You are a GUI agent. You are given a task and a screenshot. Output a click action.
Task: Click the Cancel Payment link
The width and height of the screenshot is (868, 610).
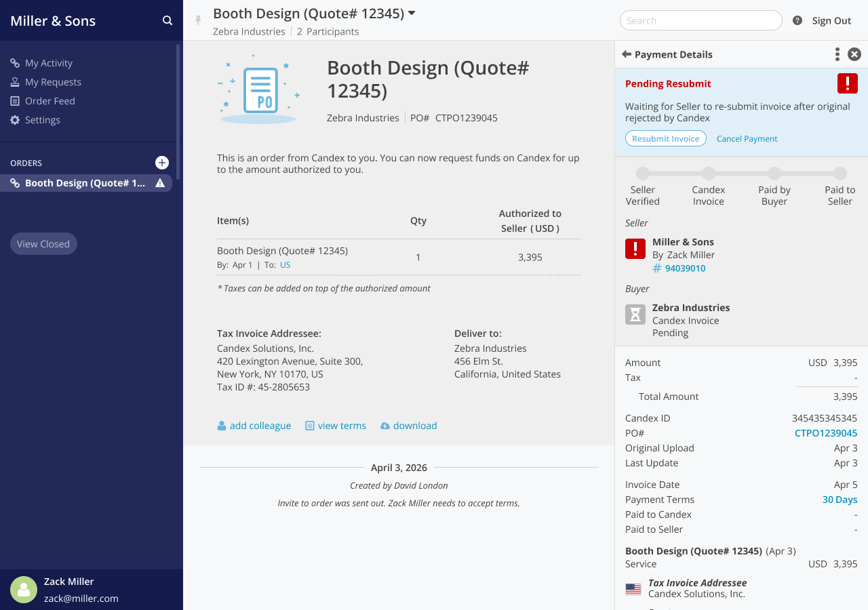[747, 139]
